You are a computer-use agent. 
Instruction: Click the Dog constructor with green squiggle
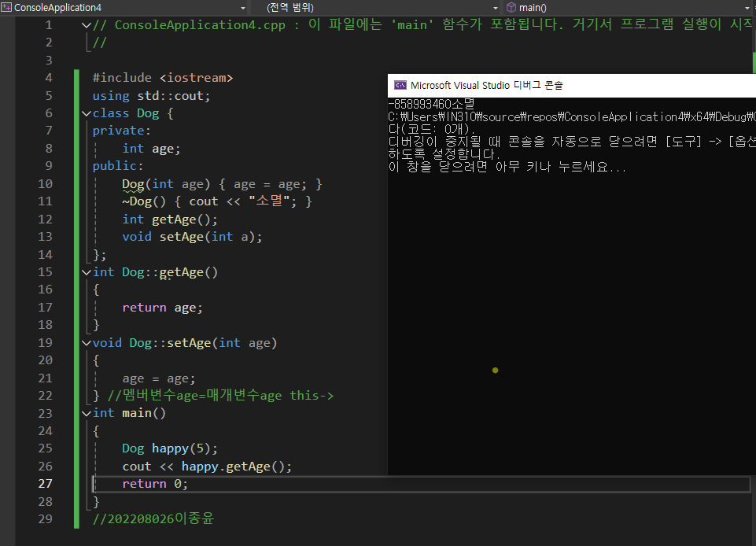coord(133,184)
